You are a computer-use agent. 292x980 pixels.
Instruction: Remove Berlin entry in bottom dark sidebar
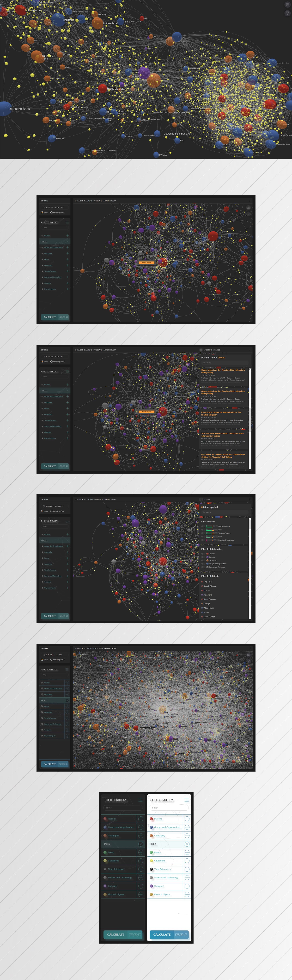click(x=141, y=844)
